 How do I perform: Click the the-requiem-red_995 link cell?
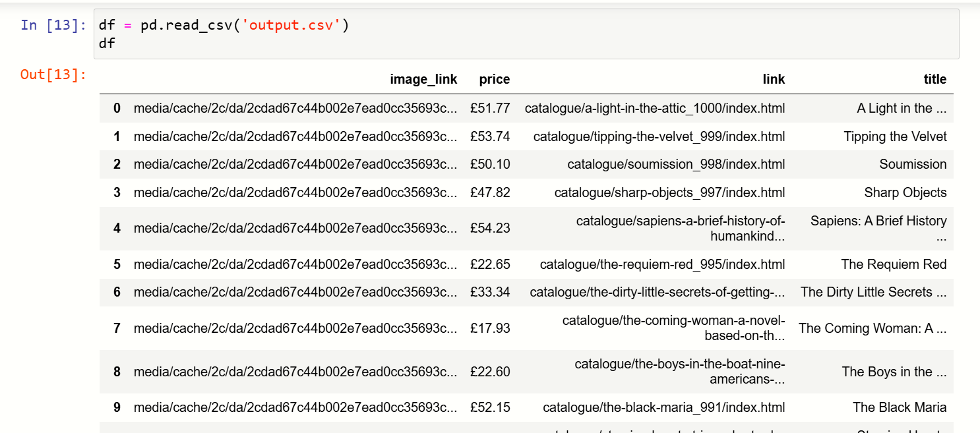point(663,264)
